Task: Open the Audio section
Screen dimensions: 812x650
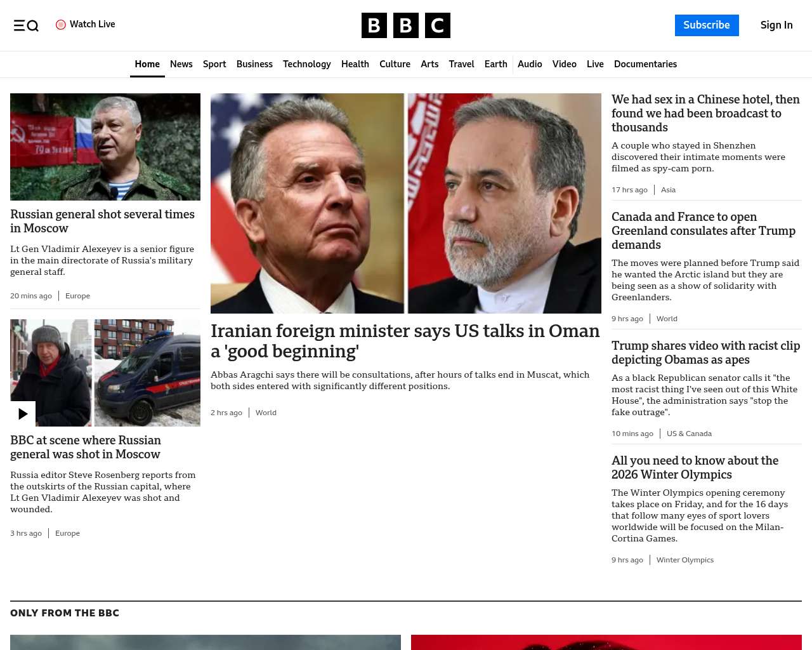Action: (x=530, y=64)
